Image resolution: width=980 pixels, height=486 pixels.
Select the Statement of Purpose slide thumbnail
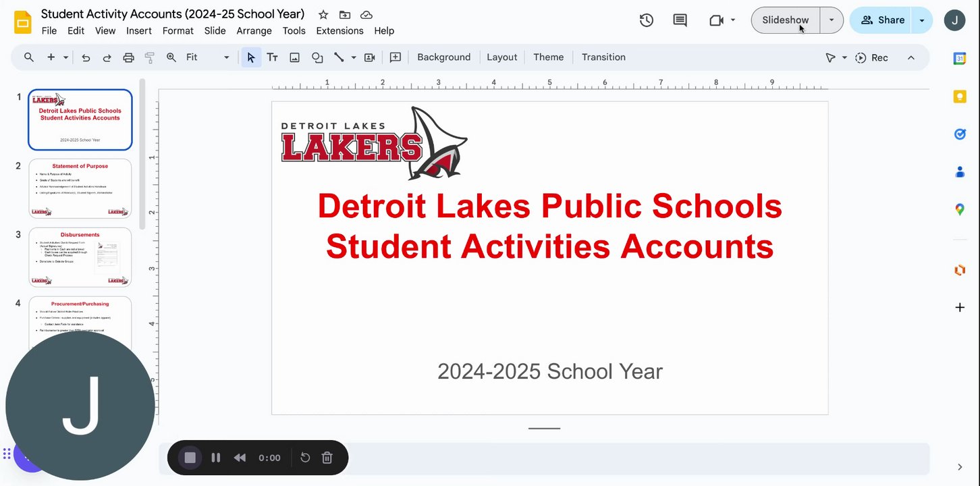[80, 188]
